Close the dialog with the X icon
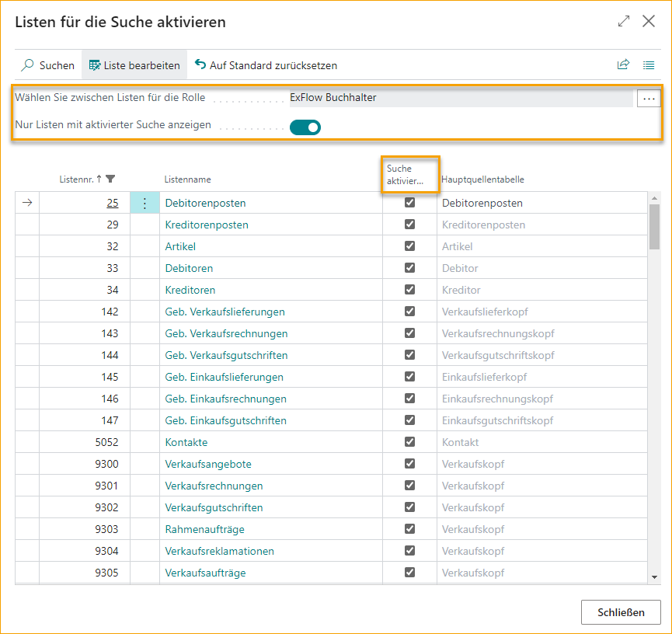The width and height of the screenshot is (672, 634). (x=649, y=22)
